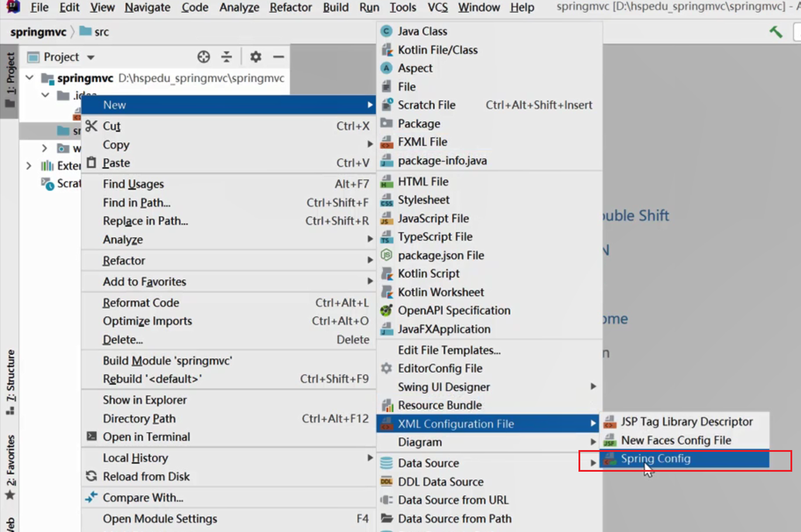The width and height of the screenshot is (801, 532).
Task: Select the Resource Bundle icon
Action: 386,405
